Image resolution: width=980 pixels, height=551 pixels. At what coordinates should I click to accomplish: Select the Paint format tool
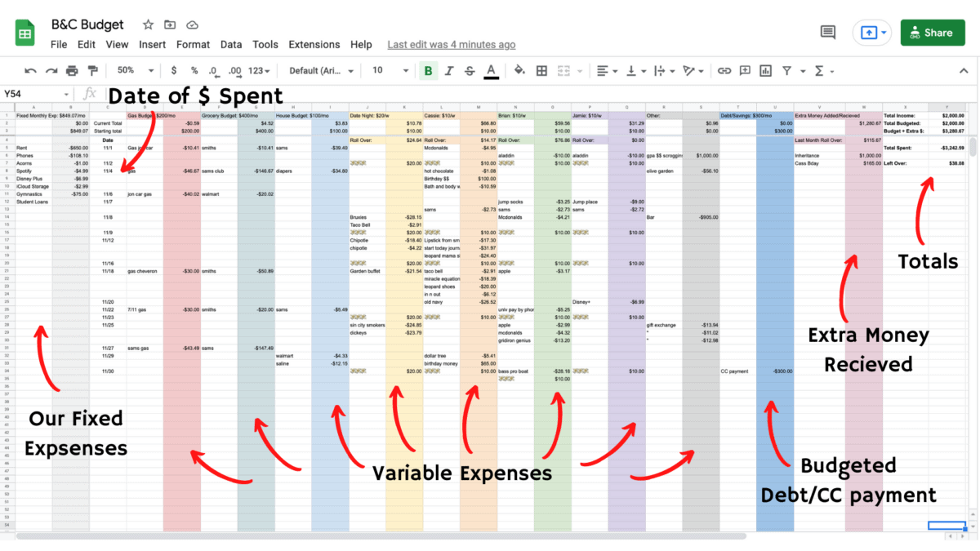pyautogui.click(x=93, y=71)
